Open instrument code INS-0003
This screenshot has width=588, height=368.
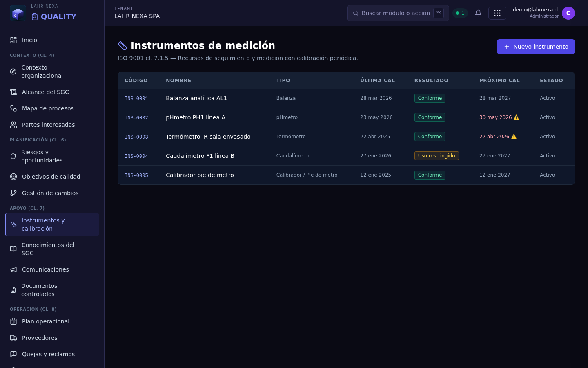click(136, 137)
